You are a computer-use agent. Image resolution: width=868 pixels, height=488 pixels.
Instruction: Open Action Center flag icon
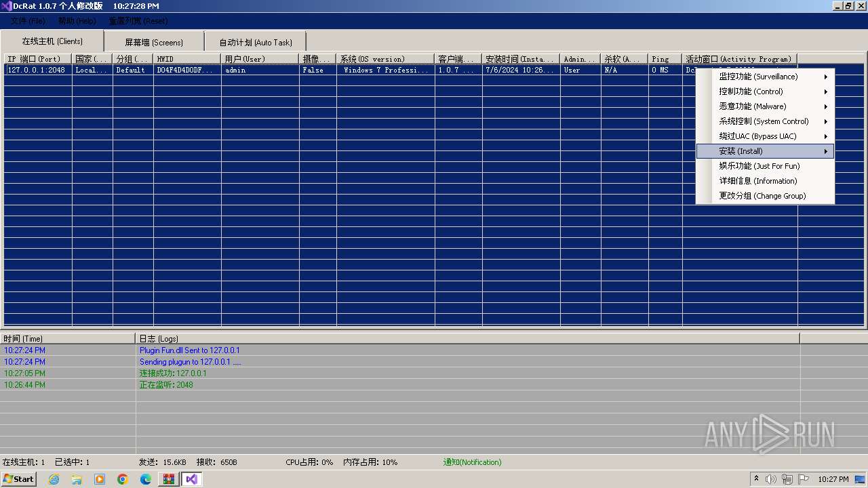[x=804, y=479]
